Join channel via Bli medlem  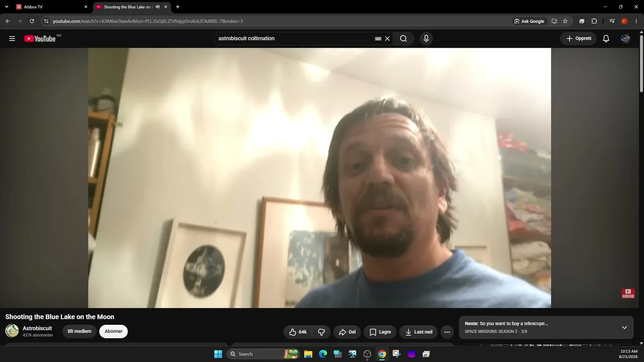[x=79, y=331]
